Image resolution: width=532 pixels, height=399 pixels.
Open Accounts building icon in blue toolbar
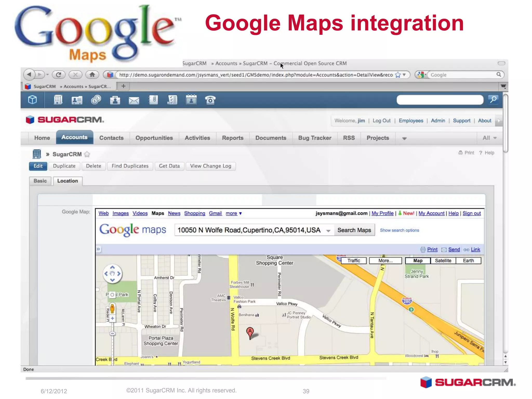58,100
